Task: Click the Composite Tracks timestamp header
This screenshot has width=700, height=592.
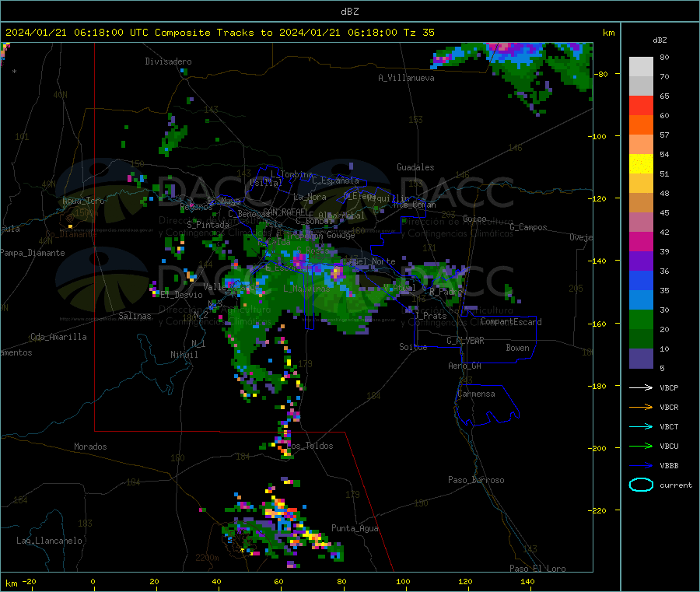Action: (219, 33)
